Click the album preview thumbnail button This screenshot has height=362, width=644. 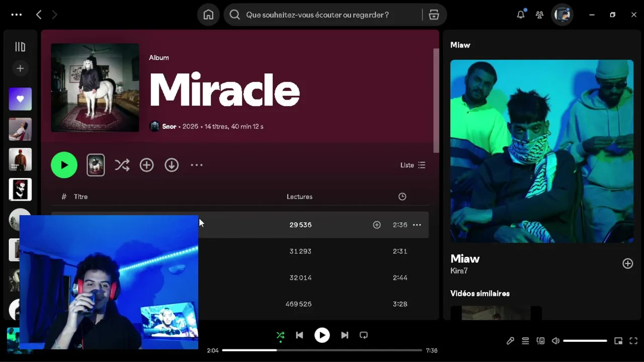96,165
